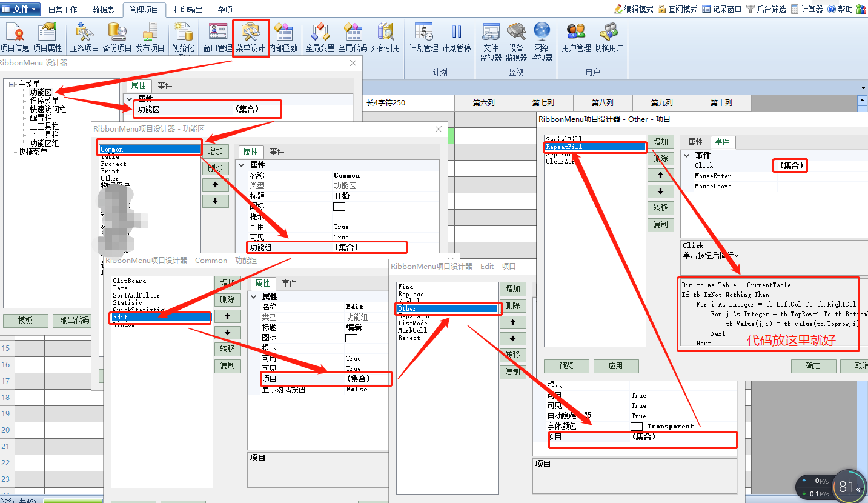Click the 切换用户 icon
The height and width of the screenshot is (503, 868).
(609, 38)
